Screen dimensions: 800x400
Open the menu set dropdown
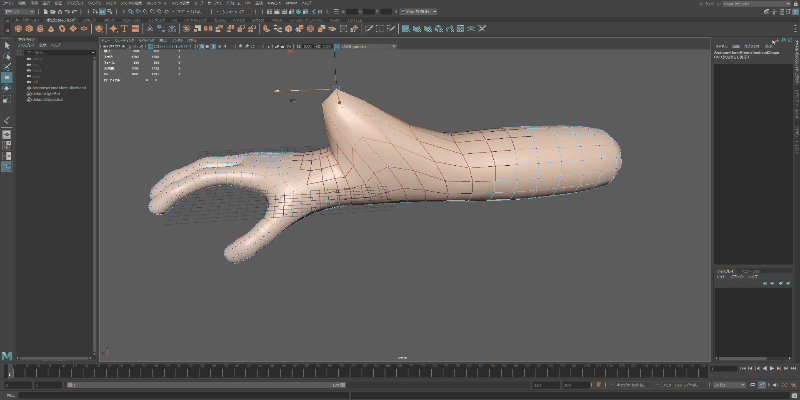click(22, 14)
